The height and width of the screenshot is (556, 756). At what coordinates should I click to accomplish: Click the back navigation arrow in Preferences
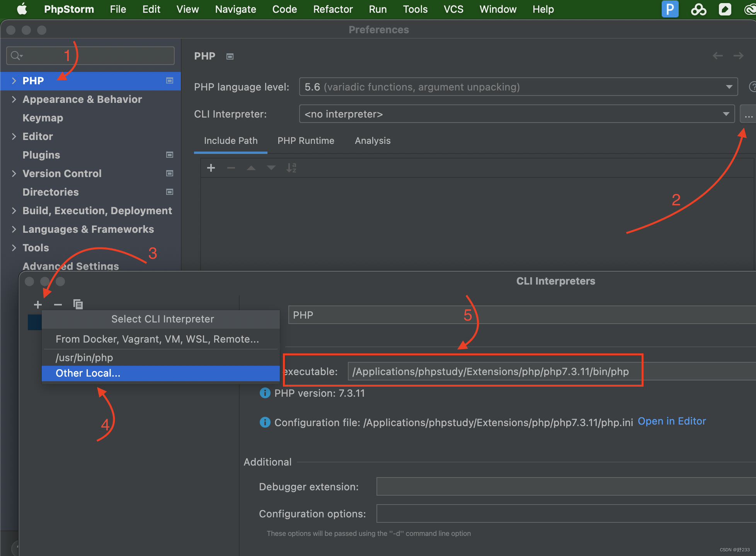click(x=718, y=56)
